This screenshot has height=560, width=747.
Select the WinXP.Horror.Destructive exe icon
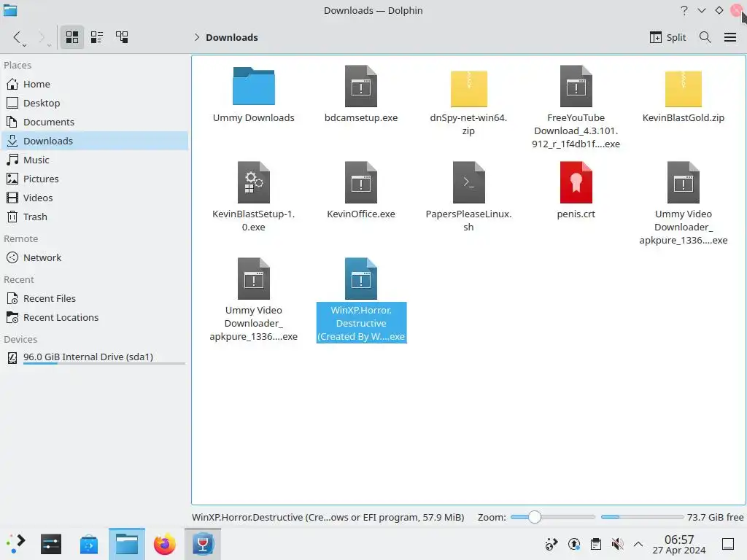tap(360, 279)
